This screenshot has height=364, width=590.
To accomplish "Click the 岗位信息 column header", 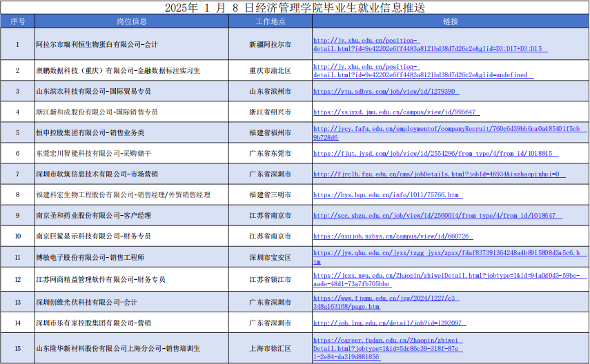I will [131, 21].
